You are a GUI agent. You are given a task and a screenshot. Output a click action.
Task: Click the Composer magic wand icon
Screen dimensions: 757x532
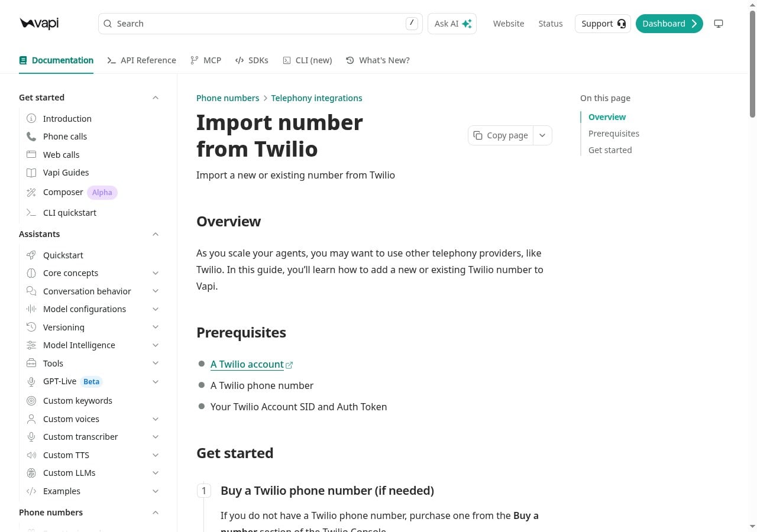(31, 192)
